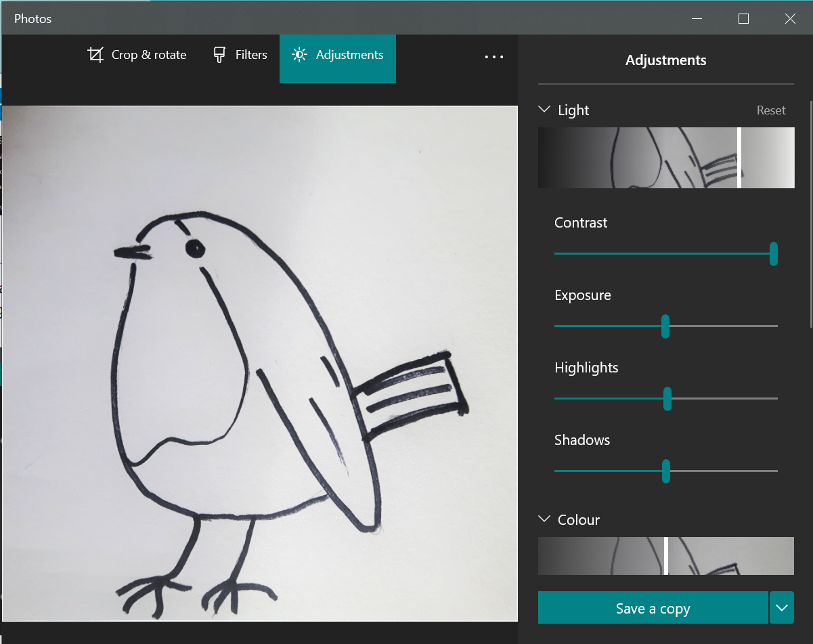Screen dimensions: 813x644
Task: Click the Shadows label text
Action: [582, 440]
